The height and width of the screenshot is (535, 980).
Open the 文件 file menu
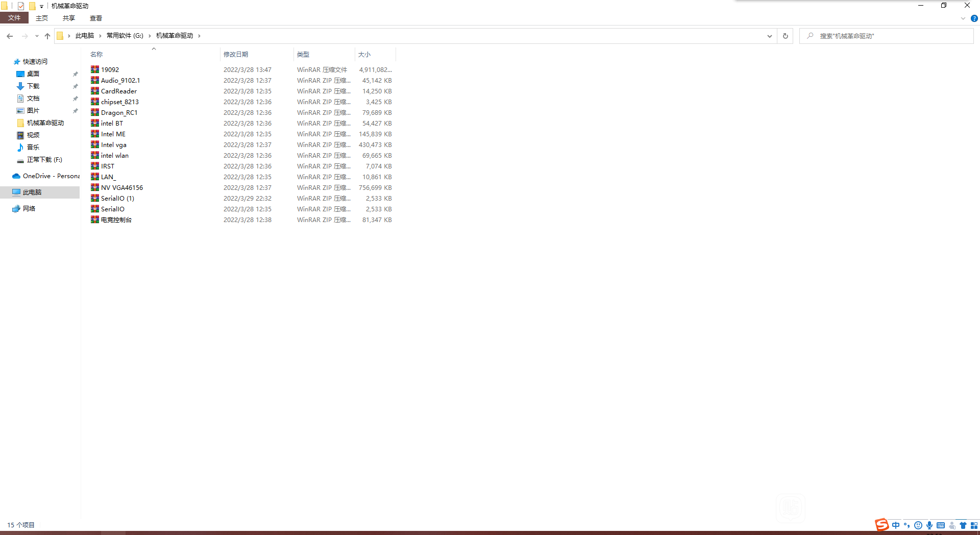pos(14,18)
